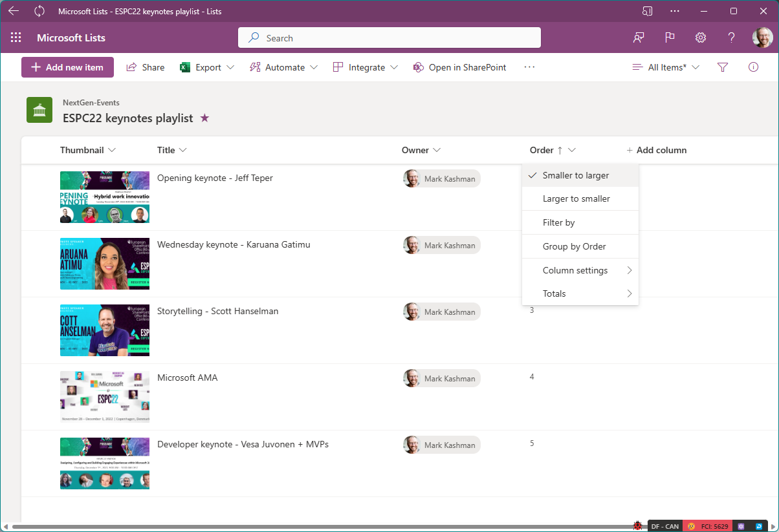Open the invite people icon
Image resolution: width=779 pixels, height=532 pixels.
[639, 37]
